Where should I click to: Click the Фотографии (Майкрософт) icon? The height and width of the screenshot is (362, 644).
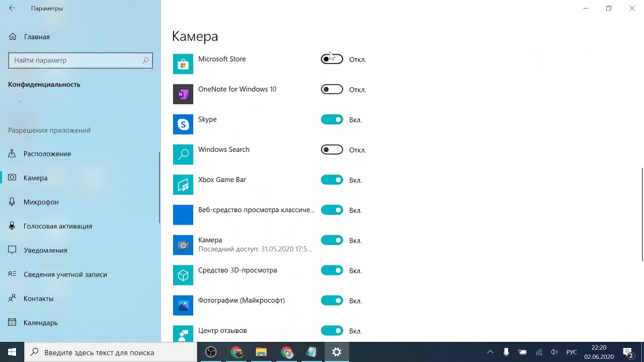[183, 305]
